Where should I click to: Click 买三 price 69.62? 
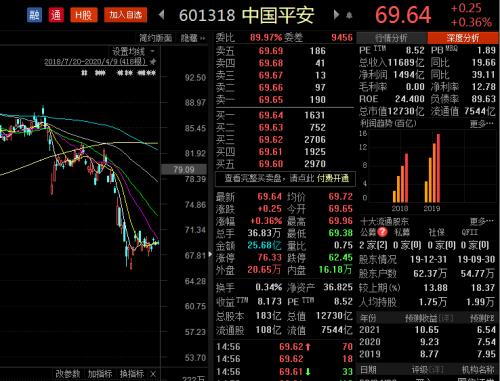271,140
